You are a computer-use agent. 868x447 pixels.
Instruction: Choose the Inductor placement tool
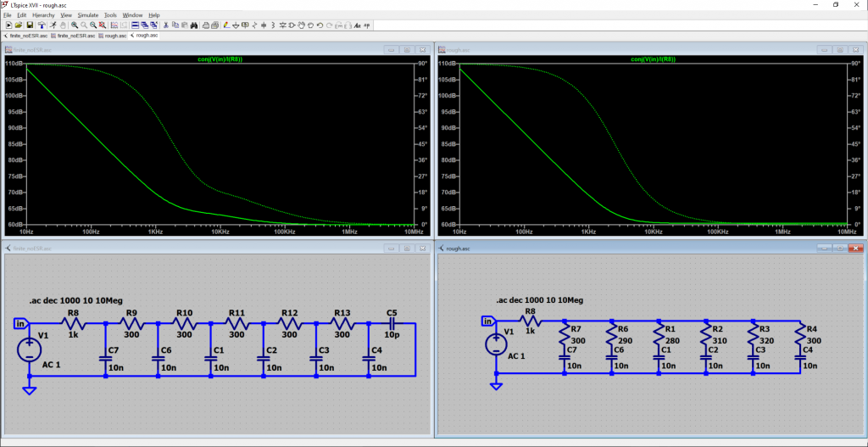[273, 25]
